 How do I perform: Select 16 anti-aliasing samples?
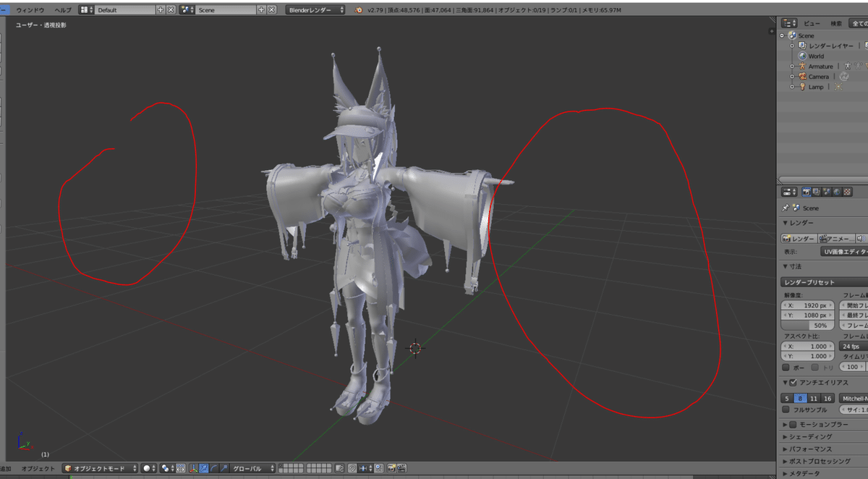pyautogui.click(x=827, y=398)
